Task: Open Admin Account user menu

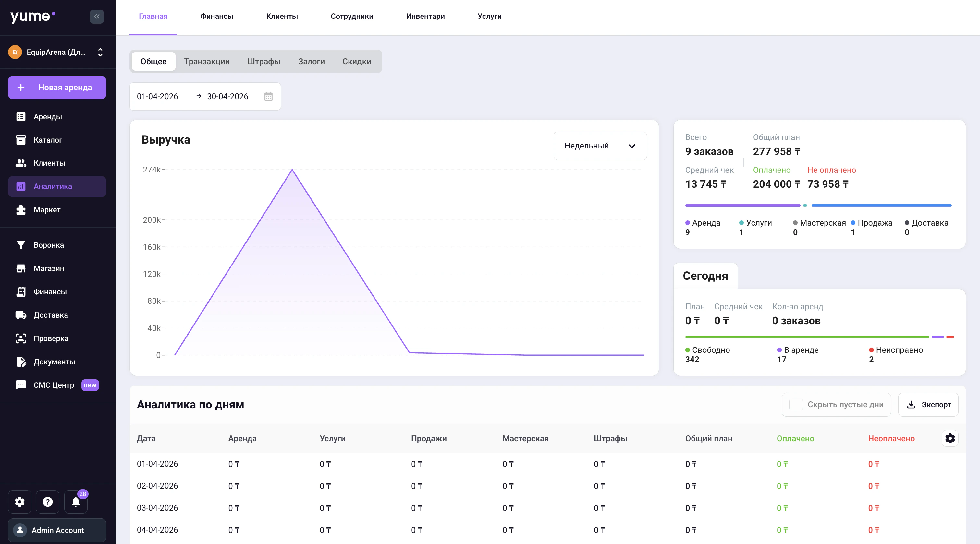Action: (57, 530)
